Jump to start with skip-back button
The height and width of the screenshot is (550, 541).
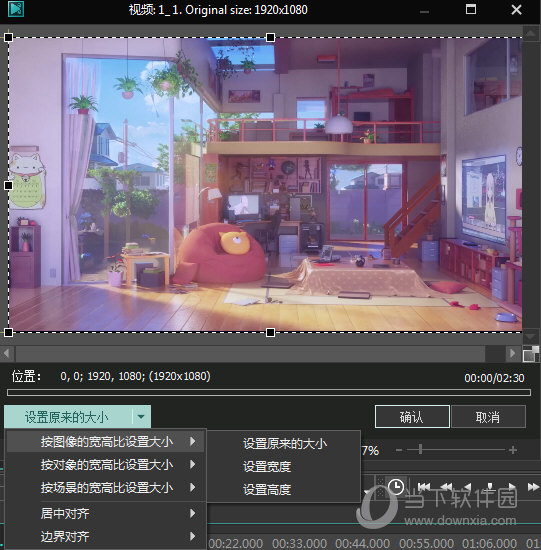tap(424, 487)
